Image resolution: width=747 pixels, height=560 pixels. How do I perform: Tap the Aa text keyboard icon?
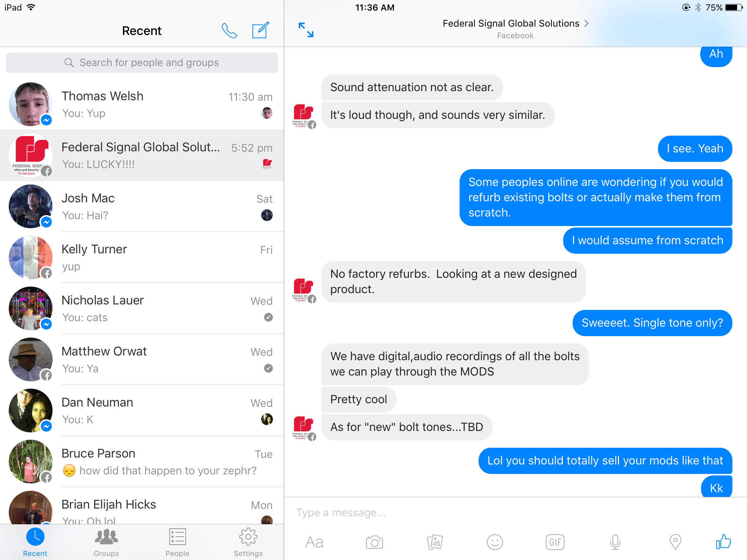pyautogui.click(x=314, y=542)
